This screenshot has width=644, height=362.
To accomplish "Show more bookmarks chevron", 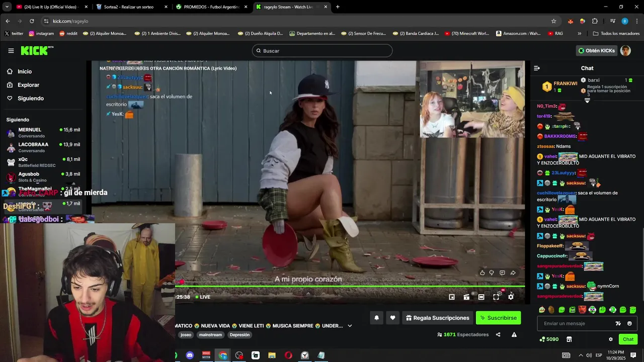I will (x=579, y=34).
